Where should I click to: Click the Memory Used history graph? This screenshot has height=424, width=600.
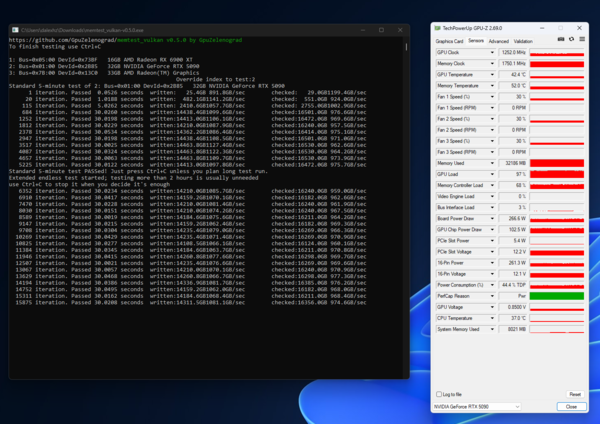click(x=557, y=163)
